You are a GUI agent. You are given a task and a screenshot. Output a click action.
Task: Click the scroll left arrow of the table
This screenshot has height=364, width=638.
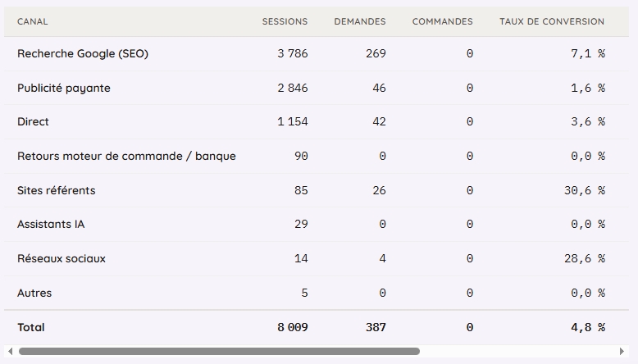coord(10,352)
